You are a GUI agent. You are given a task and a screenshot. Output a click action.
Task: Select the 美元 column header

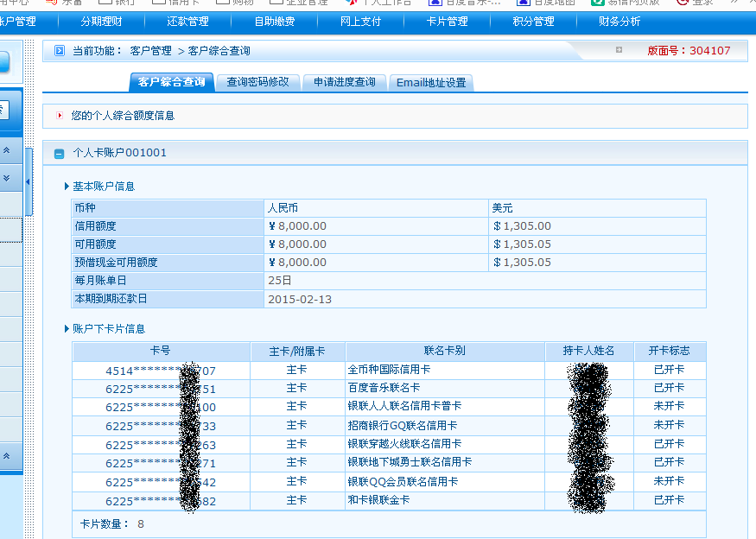[x=502, y=208]
